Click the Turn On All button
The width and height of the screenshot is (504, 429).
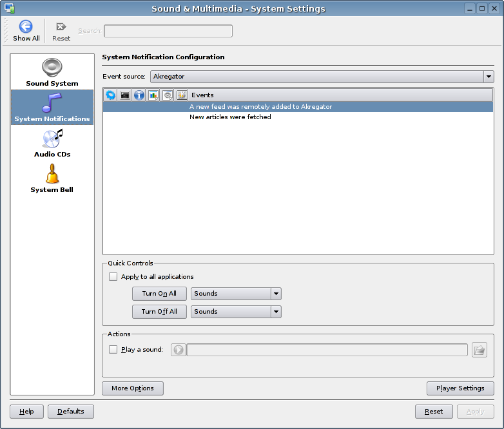159,294
